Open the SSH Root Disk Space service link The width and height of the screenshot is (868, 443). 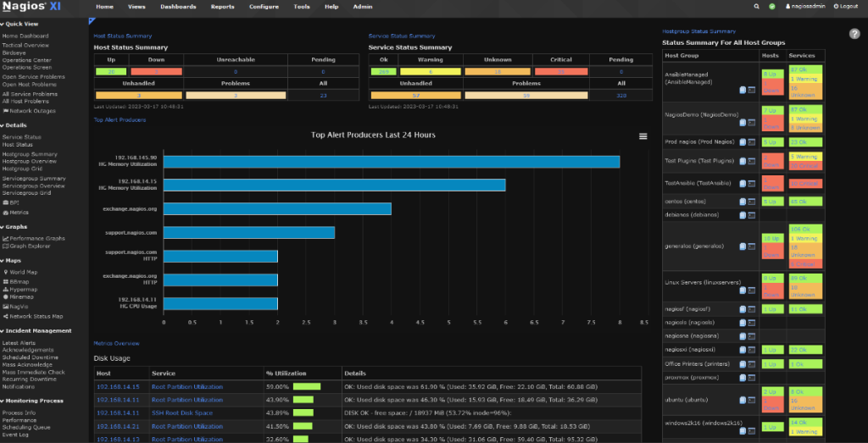coord(182,413)
